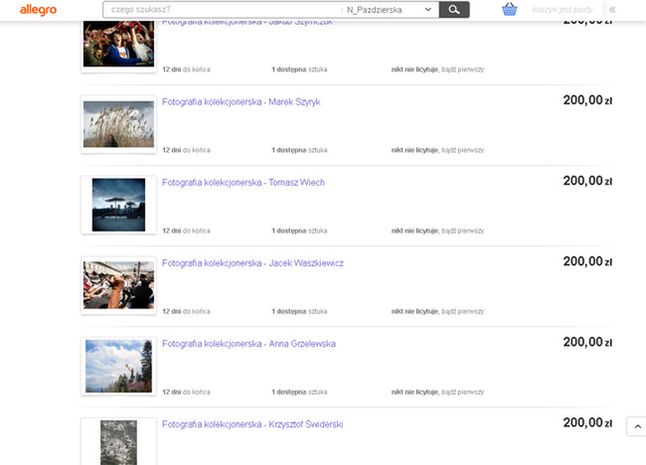Click the 200,00 zł price for Marek Szyryk
The image size is (646, 465).
pos(587,100)
